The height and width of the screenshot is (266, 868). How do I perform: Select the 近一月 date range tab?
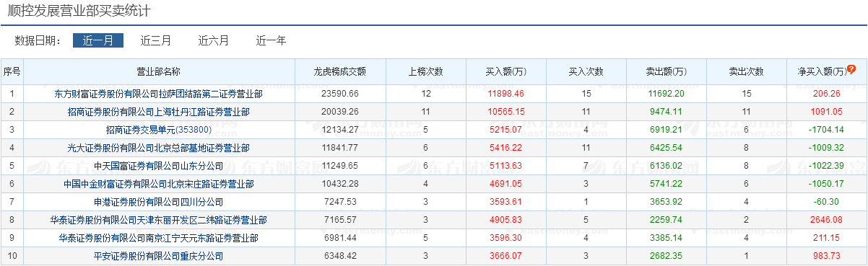[x=98, y=40]
